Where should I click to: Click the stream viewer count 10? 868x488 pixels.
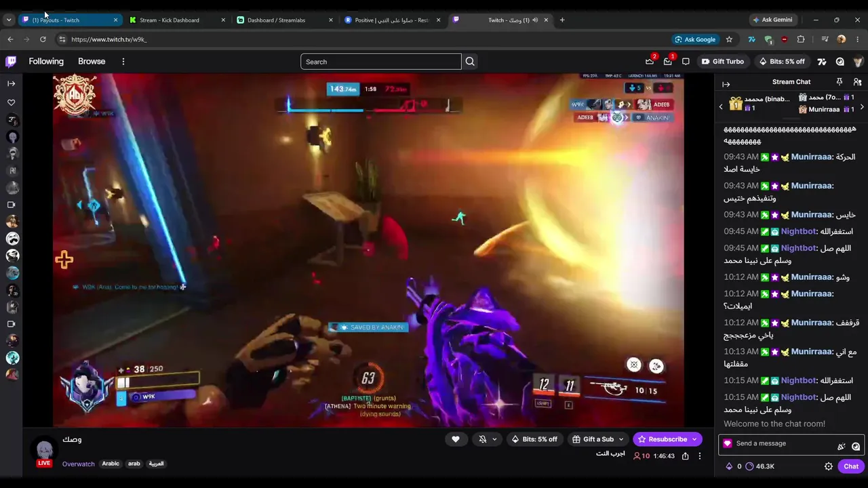coord(642,456)
